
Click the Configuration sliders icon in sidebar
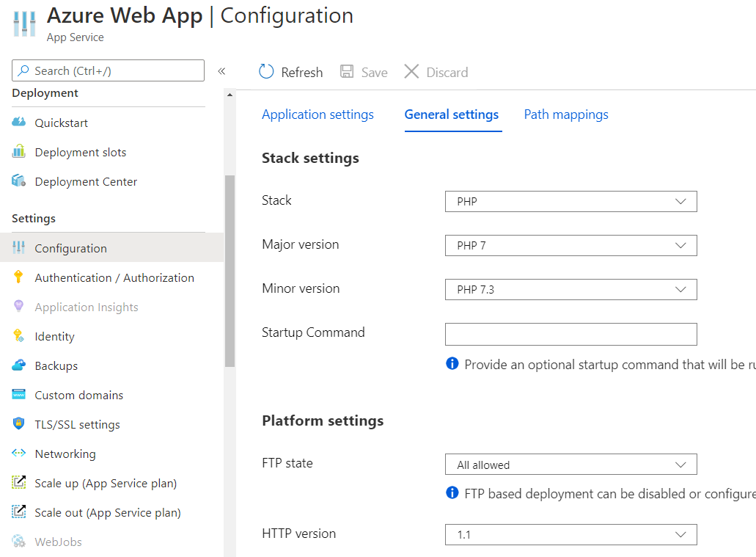coord(19,247)
